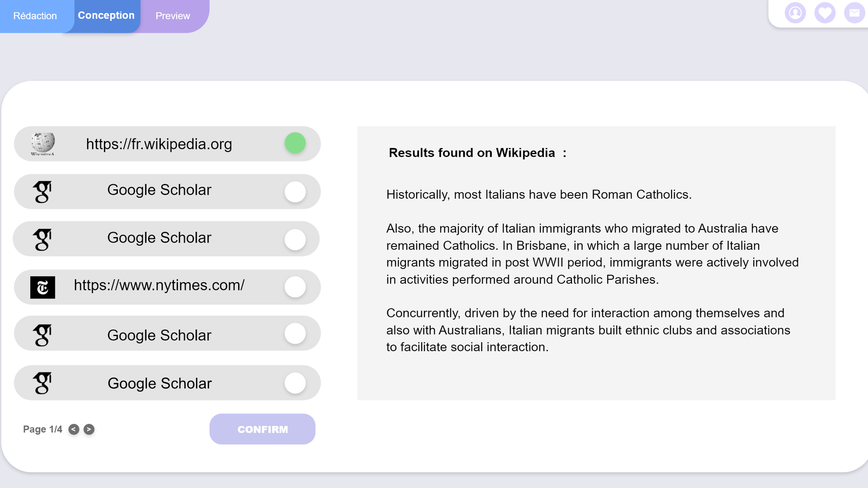
Task: Click Google Scholar logo just above the nytimes row
Action: (42, 240)
